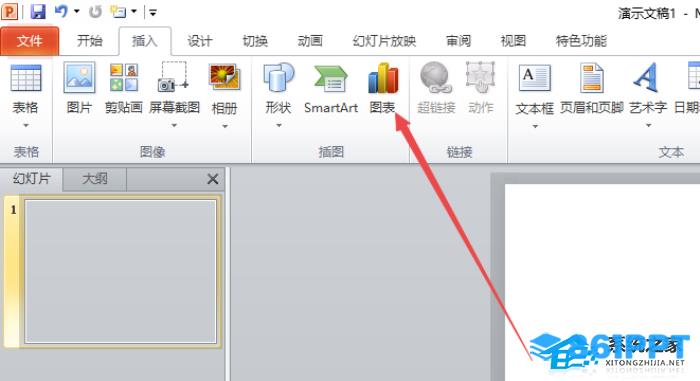Click 页眉和页脚 header and footer icon
700x381 pixels.
pos(592,78)
